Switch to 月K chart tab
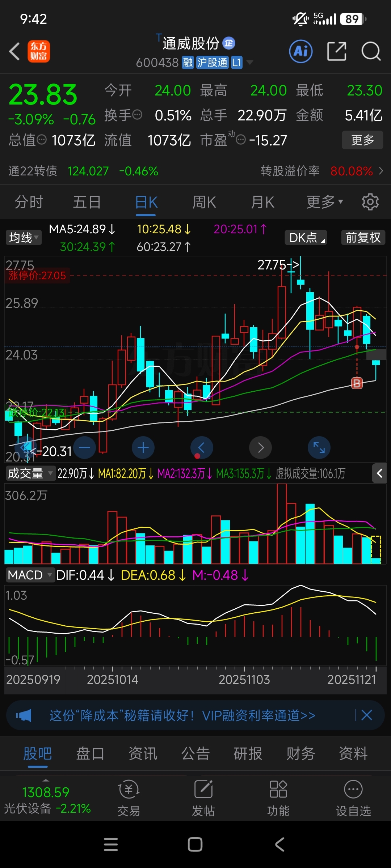The image size is (391, 868). point(263,202)
